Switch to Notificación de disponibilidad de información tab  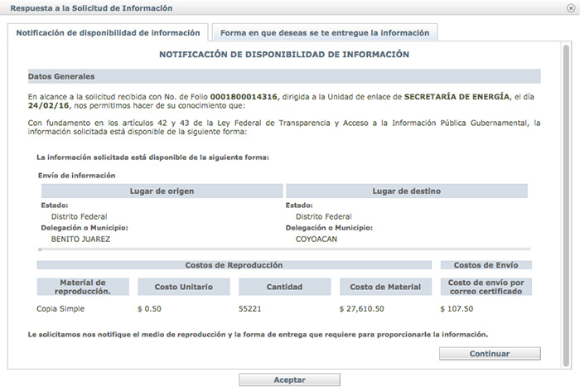point(108,33)
